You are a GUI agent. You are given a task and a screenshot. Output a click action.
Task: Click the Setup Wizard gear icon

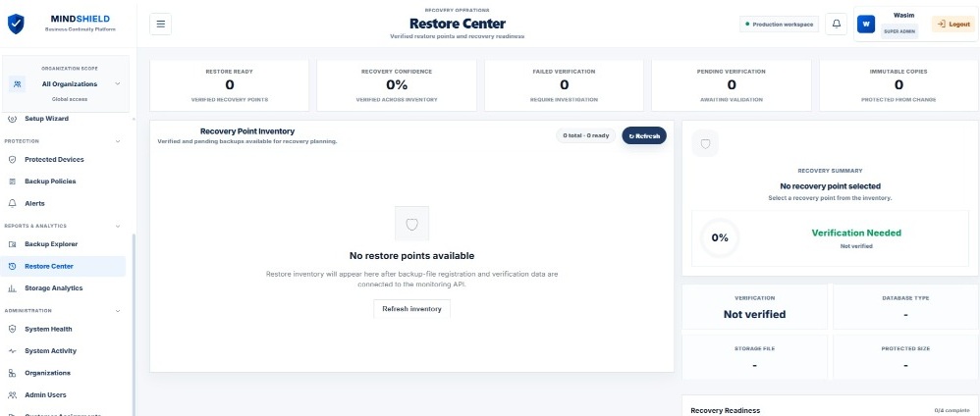[12, 118]
